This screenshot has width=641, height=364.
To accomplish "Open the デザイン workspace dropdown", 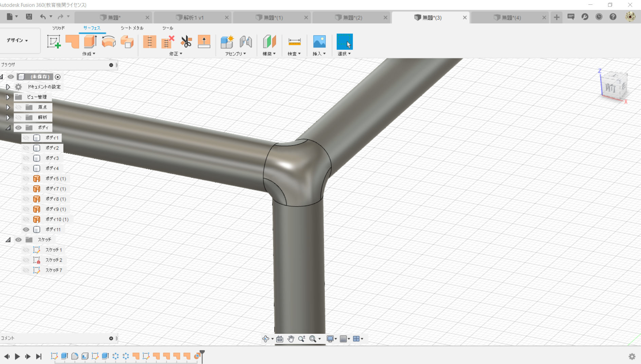I will 17,40.
